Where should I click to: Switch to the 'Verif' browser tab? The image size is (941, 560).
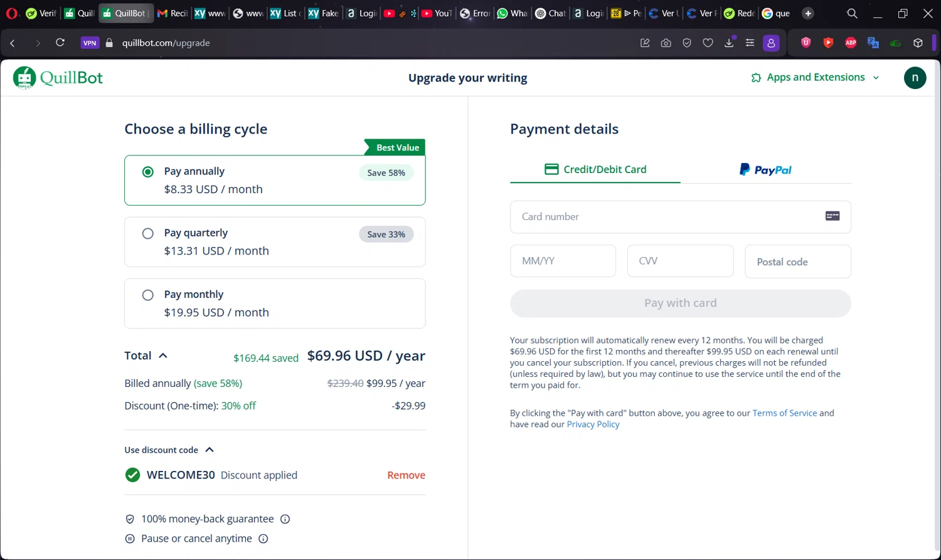pos(41,13)
